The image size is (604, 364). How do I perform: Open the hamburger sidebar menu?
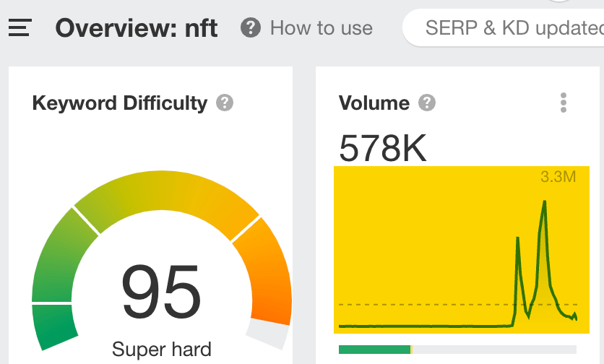(x=20, y=27)
